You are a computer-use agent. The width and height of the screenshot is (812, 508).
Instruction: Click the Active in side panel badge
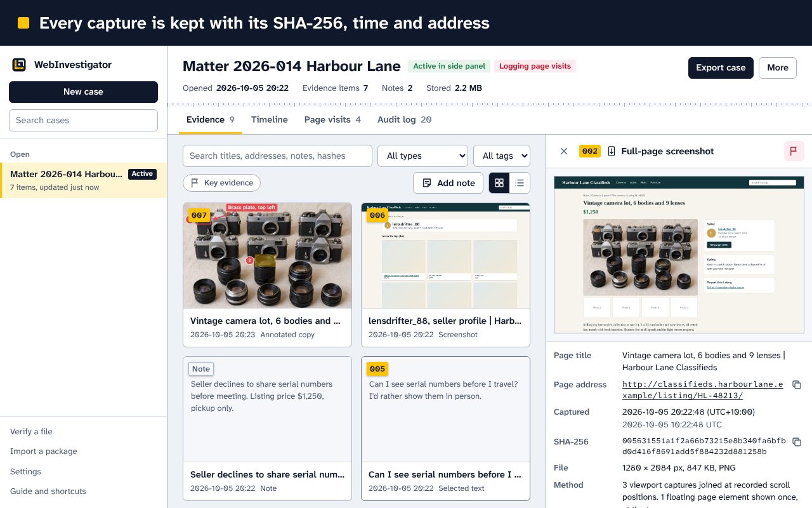(x=449, y=66)
